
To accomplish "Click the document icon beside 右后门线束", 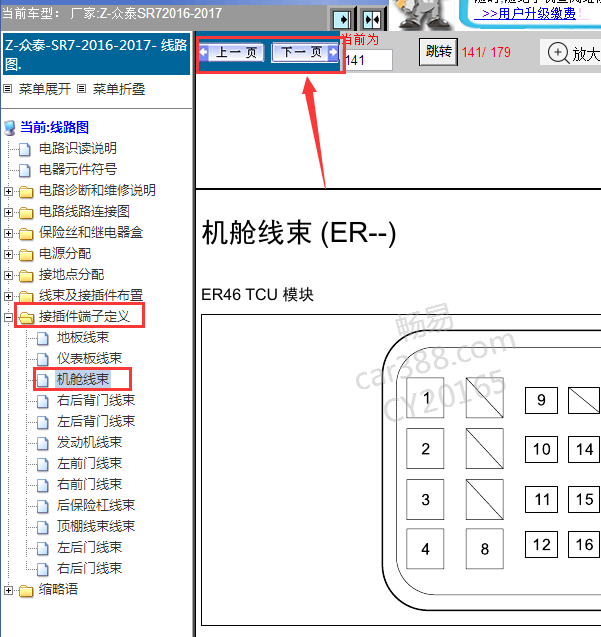I will (43, 569).
